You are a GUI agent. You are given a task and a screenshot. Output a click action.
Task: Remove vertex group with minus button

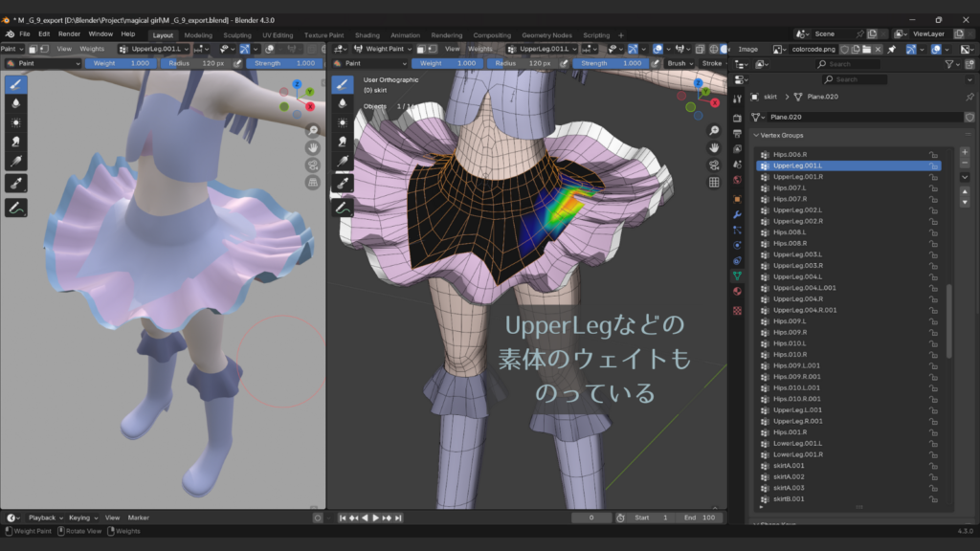(965, 163)
